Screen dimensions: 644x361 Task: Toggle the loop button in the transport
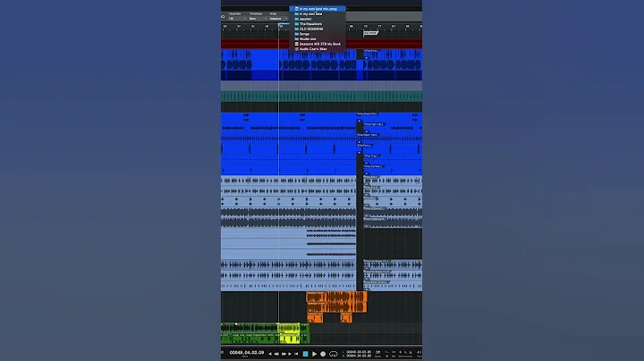[x=333, y=354]
